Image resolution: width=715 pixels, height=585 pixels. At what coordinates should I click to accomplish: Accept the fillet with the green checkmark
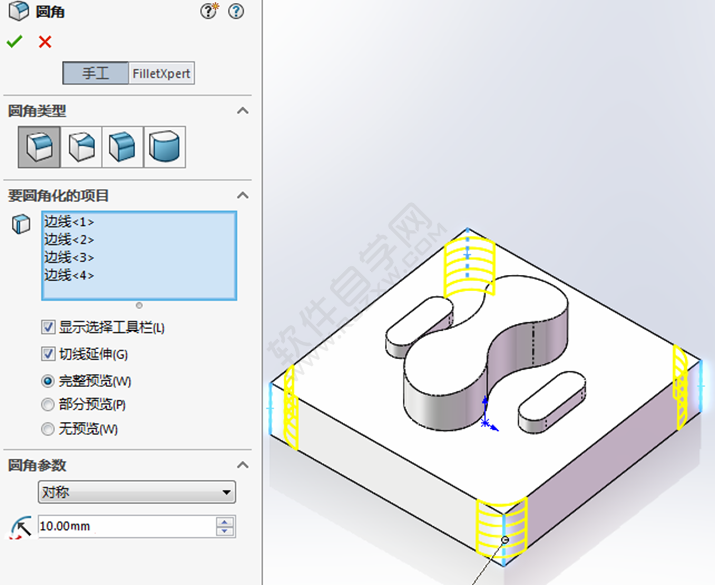(x=14, y=42)
